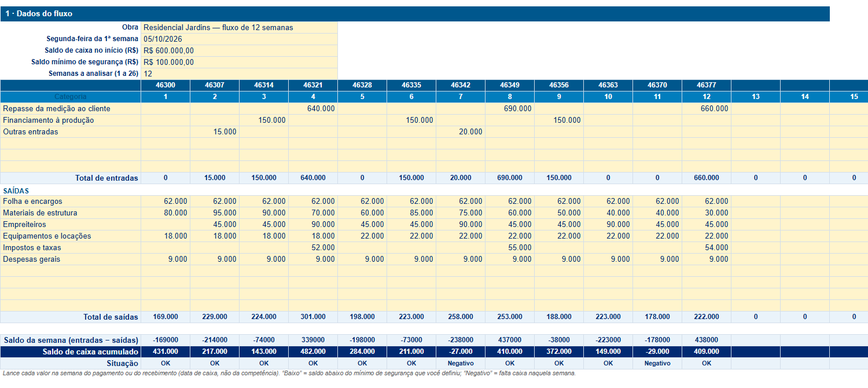868x388 pixels.
Task: Click the week 13 column header
Action: [756, 97]
